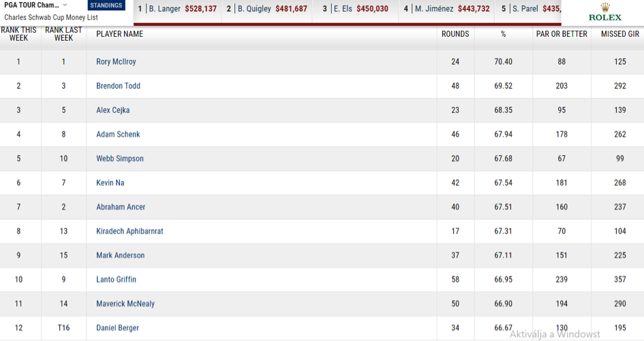Viewport: 644px width, 341px height.
Task: Click Abraham Ancer's 67.51 percentage value
Action: [x=503, y=207]
